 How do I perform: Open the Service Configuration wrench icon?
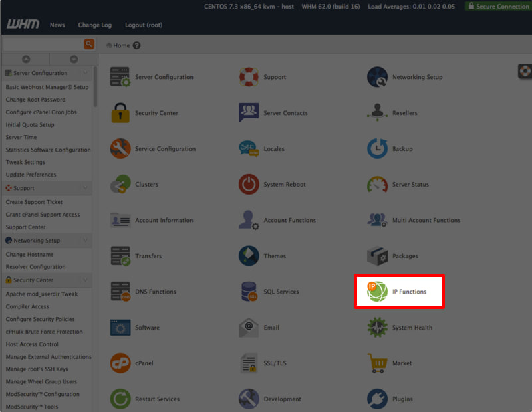click(x=120, y=149)
